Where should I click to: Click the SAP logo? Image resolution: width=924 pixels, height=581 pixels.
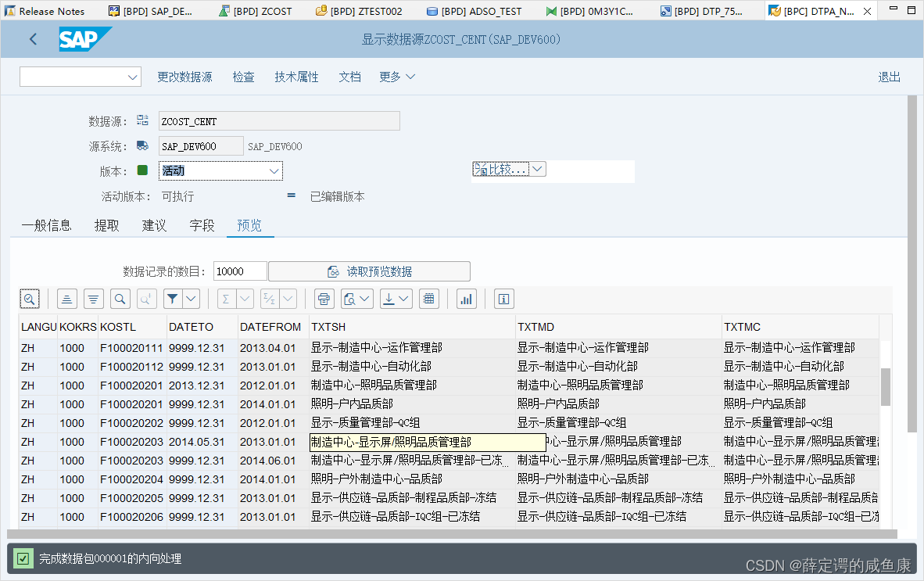point(84,39)
